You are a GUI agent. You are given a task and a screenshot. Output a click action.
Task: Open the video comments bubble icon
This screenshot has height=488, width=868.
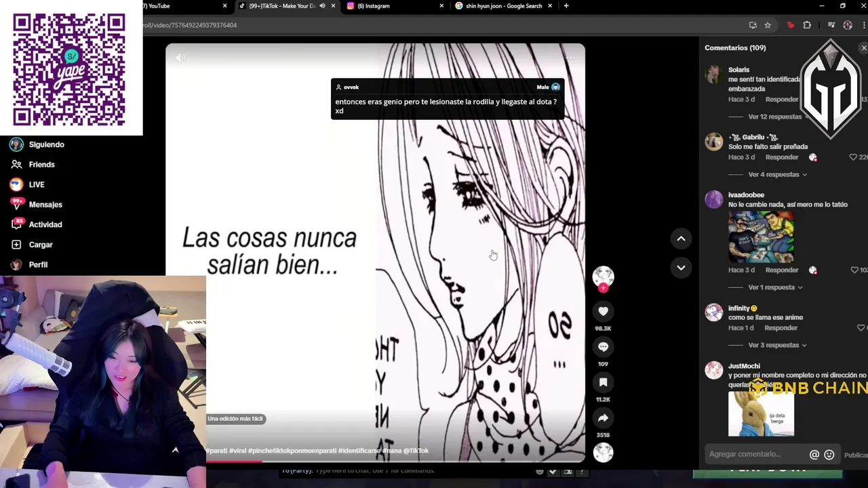tap(603, 347)
